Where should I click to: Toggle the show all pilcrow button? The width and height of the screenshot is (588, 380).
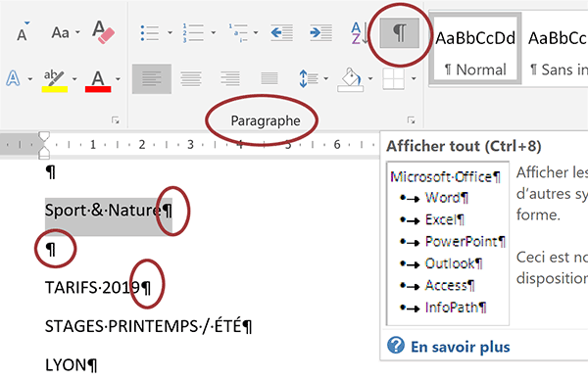pos(400,33)
